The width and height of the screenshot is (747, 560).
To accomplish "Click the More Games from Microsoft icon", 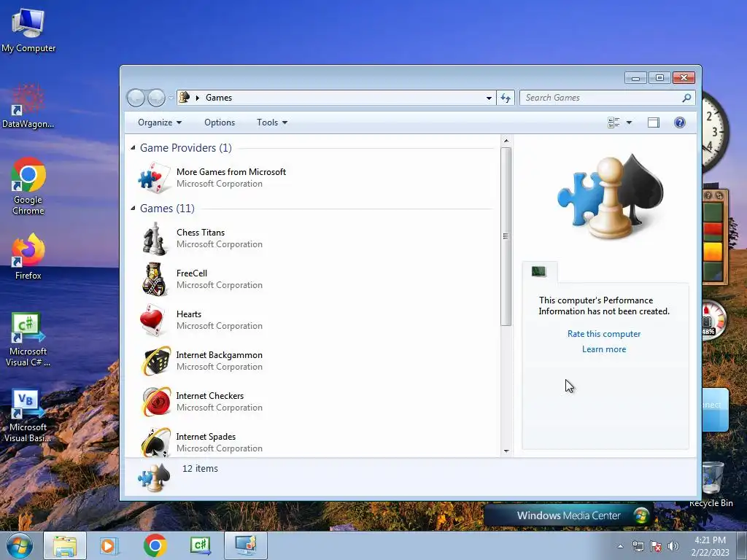I will pos(154,178).
